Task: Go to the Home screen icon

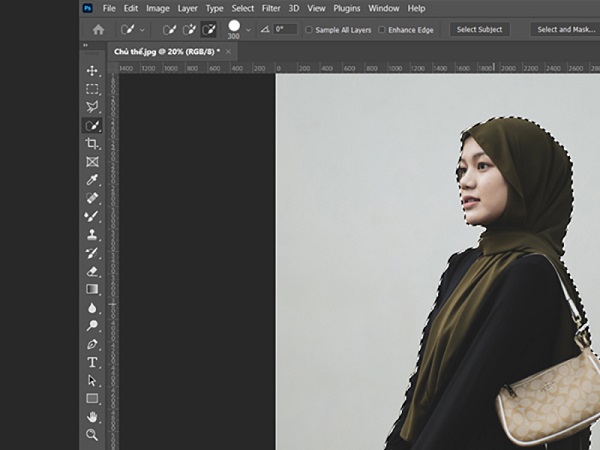Action: (x=98, y=29)
